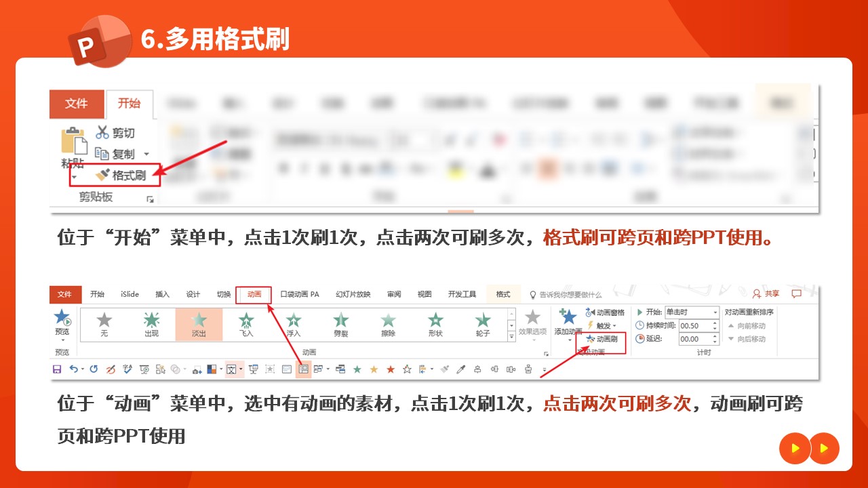Select the 擦除 wipe animation effect
The width and height of the screenshot is (868, 488).
[x=388, y=325]
